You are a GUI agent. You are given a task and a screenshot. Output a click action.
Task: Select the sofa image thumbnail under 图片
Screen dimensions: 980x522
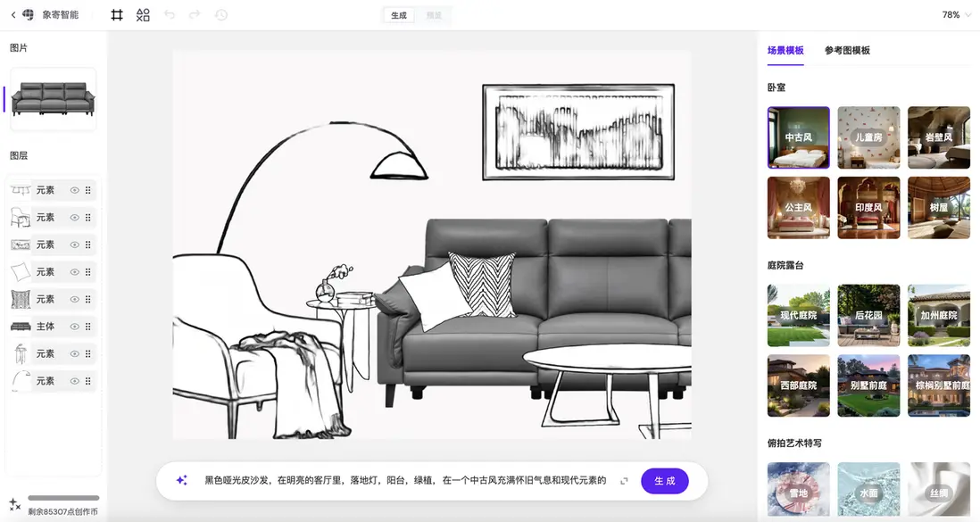[x=54, y=99]
